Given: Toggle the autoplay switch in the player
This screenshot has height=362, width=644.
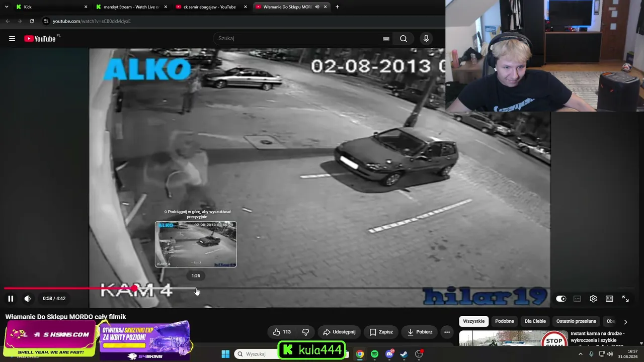Looking at the screenshot, I should click(561, 299).
